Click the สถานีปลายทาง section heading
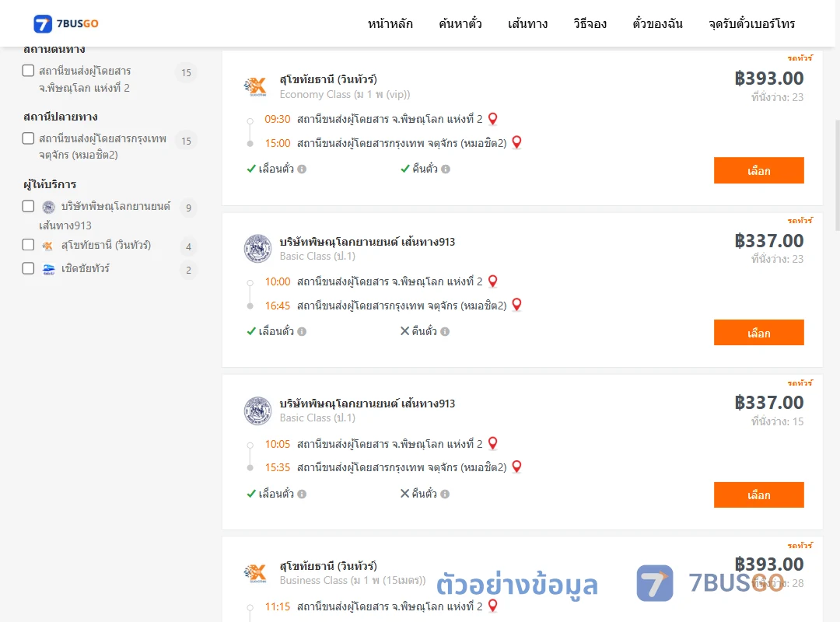The image size is (840, 622). (61, 117)
